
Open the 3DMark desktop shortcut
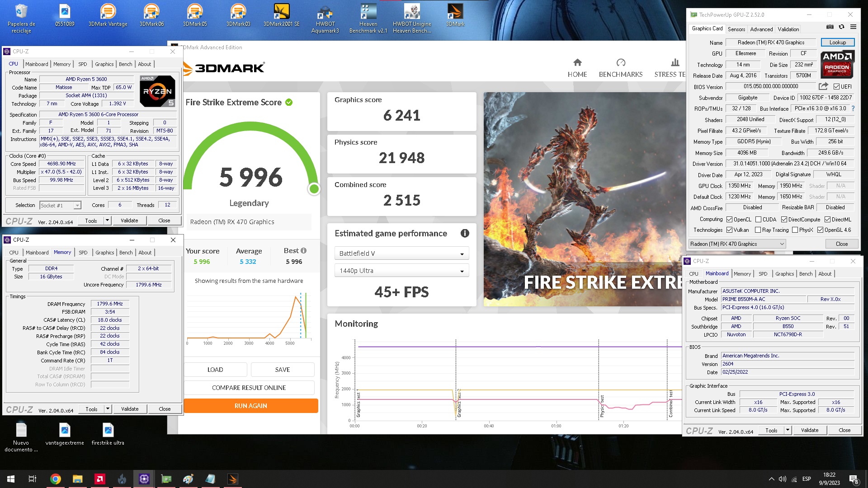(x=455, y=15)
